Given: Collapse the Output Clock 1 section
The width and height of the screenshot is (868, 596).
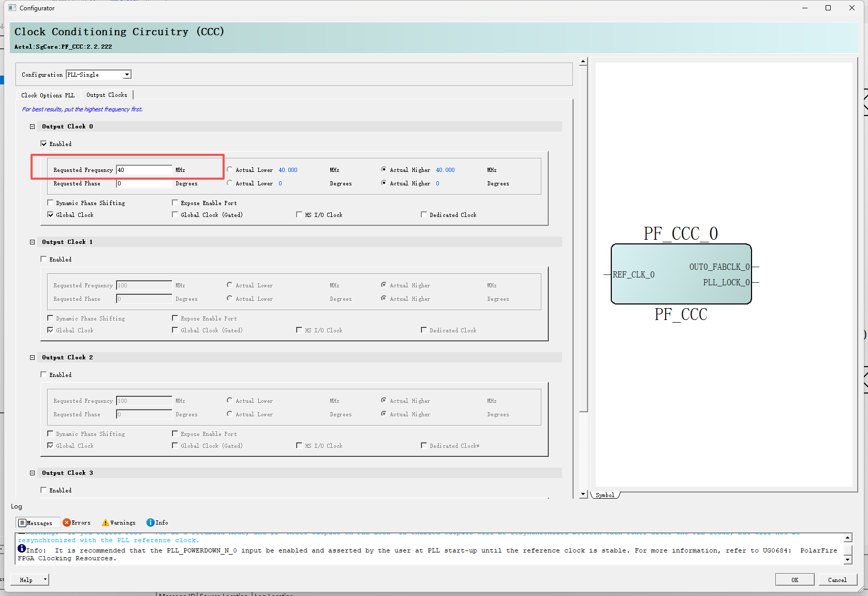Looking at the screenshot, I should pyautogui.click(x=32, y=242).
